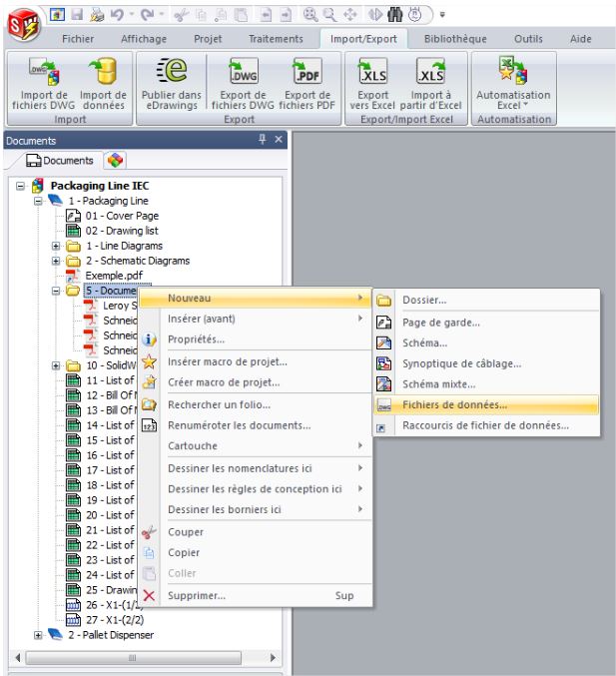The width and height of the screenshot is (616, 676).
Task: Open the quick access toolbar customize dropdown
Action: click(x=442, y=15)
